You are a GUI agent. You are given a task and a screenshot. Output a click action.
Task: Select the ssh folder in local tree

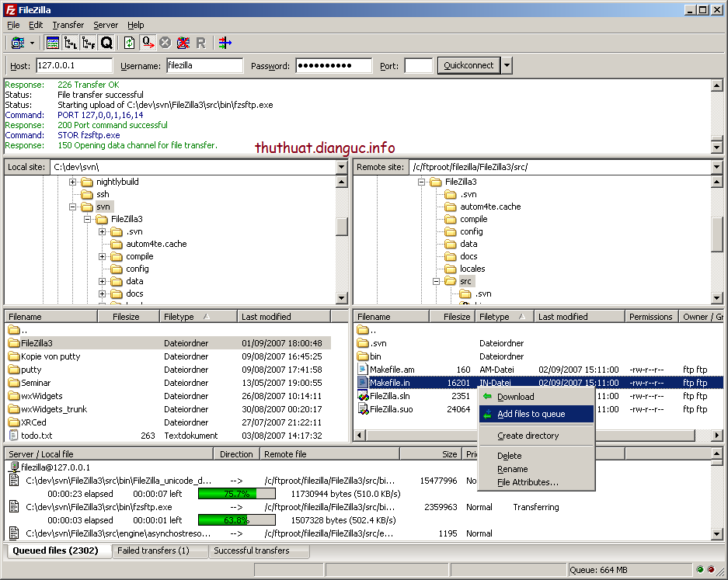[103, 194]
